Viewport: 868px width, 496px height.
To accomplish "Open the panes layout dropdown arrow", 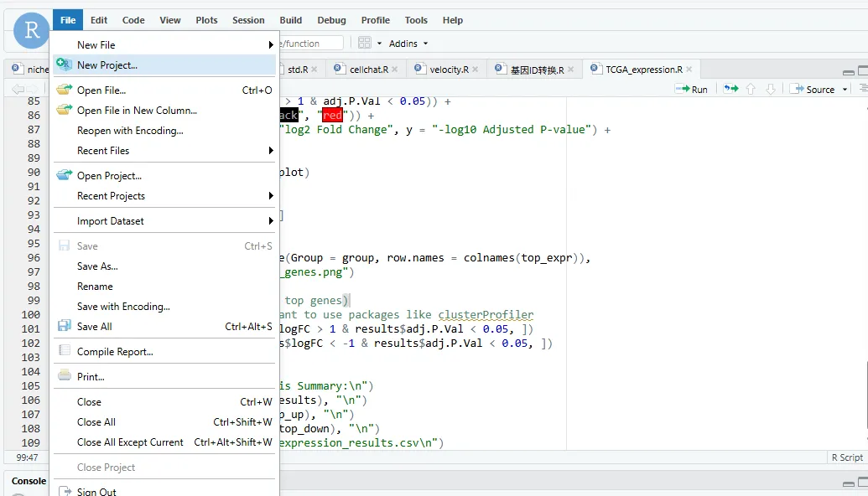I will pos(379,43).
